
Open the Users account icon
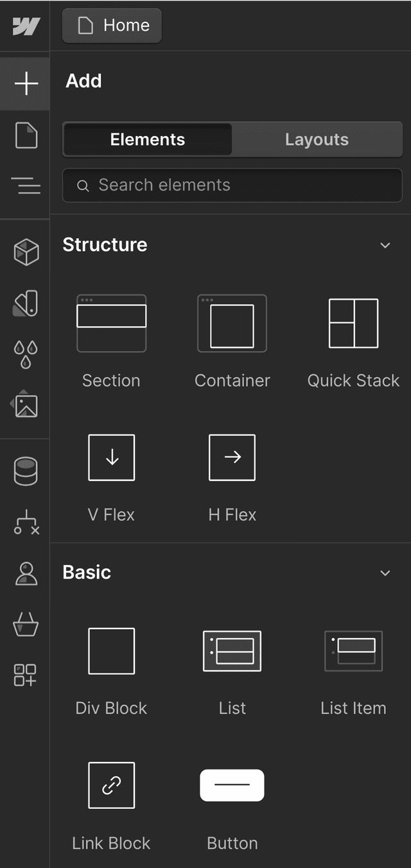tap(26, 573)
